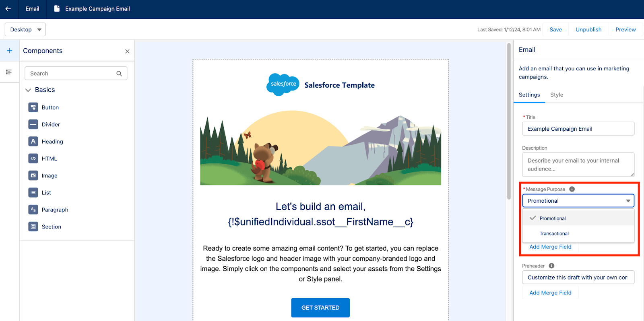Select the Paragraph component icon
Viewport: 644px width, 321px height.
click(x=33, y=210)
